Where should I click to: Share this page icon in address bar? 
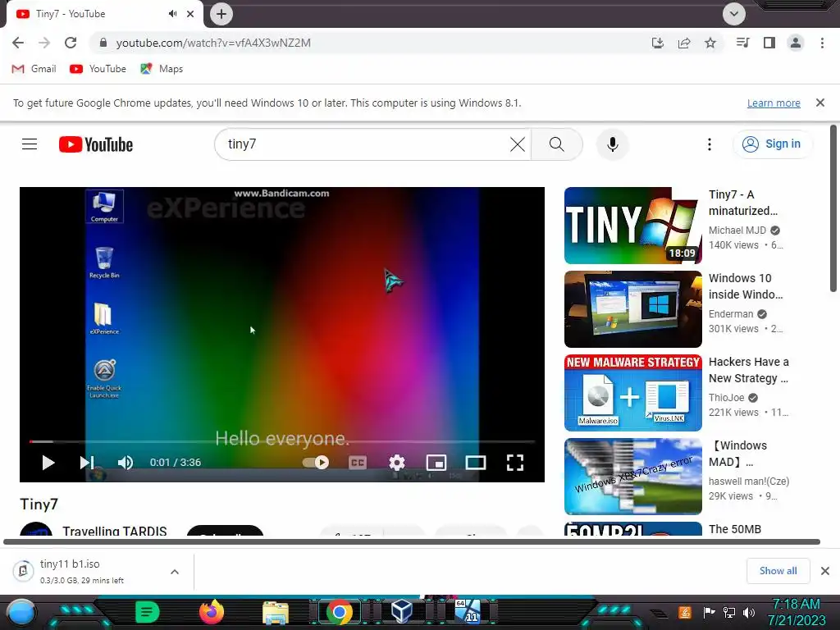tap(684, 43)
